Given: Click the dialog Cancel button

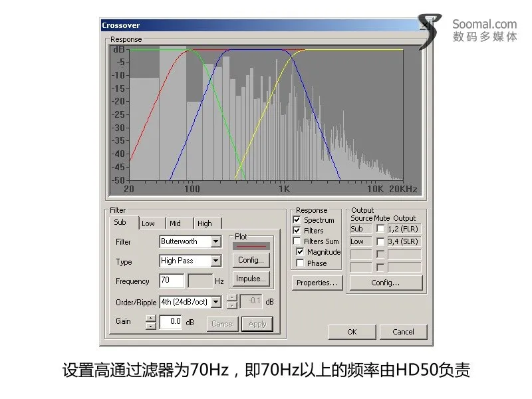Looking at the screenshot, I should [x=403, y=332].
